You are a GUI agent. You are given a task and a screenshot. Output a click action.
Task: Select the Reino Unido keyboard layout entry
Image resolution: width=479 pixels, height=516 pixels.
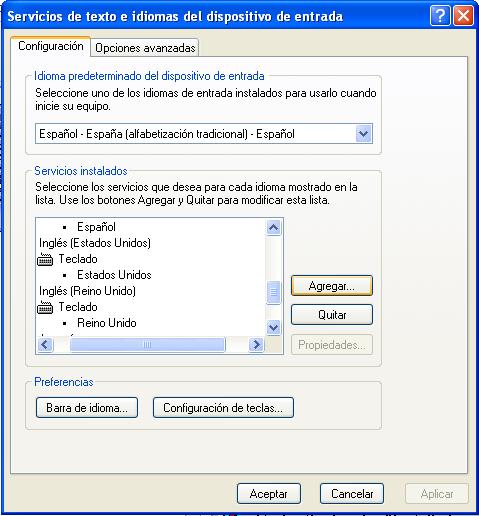click(x=107, y=323)
